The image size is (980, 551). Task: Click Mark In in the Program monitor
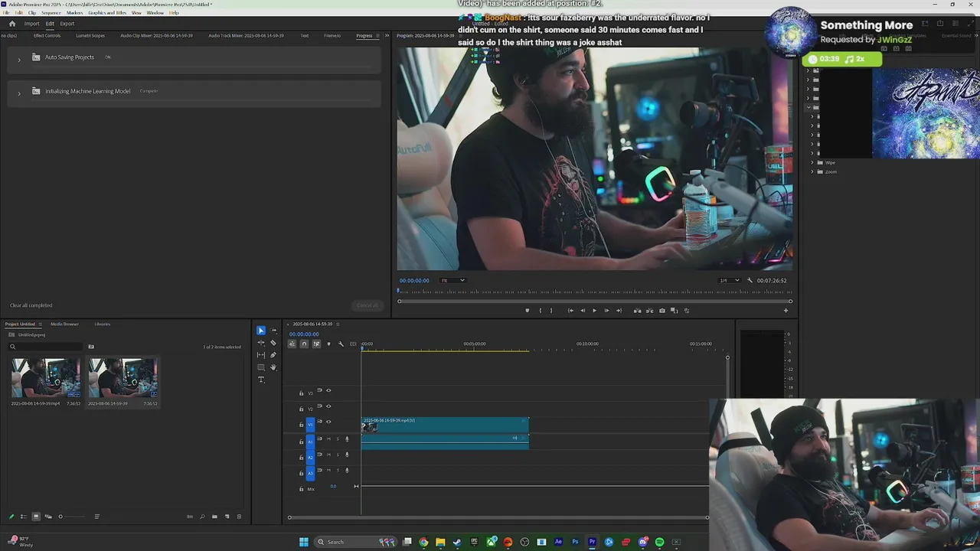[541, 311]
